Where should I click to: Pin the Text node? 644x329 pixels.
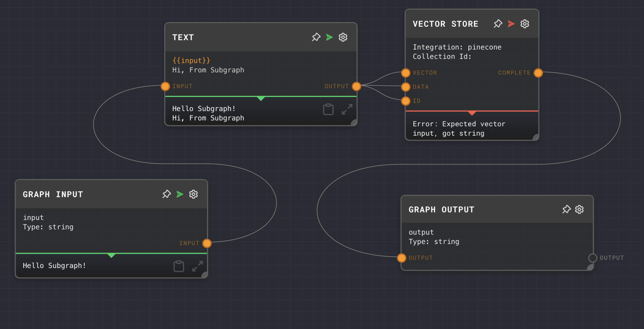316,37
